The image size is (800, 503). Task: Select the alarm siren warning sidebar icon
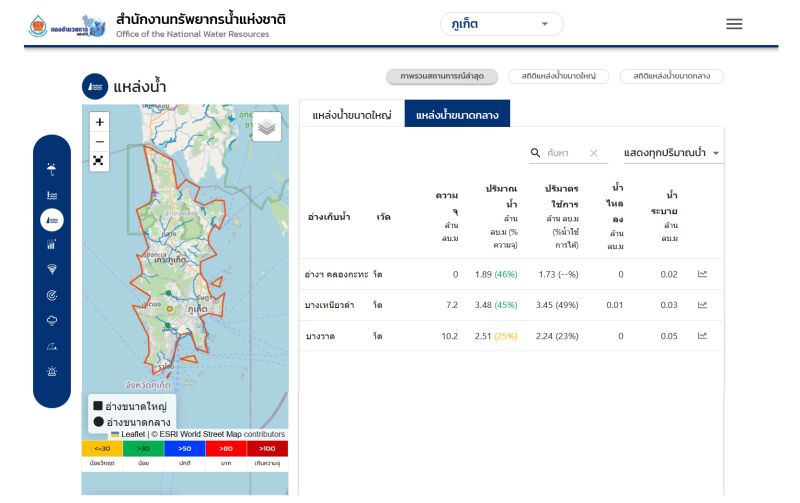(52, 371)
